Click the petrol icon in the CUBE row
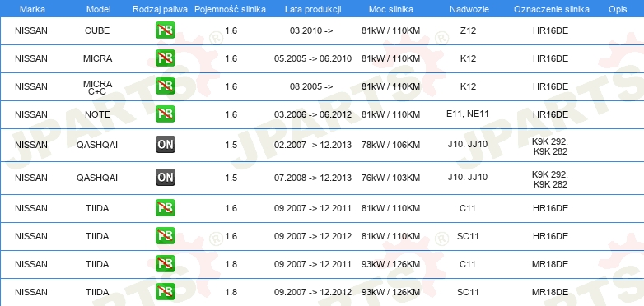This screenshot has height=306, width=644. (165, 30)
